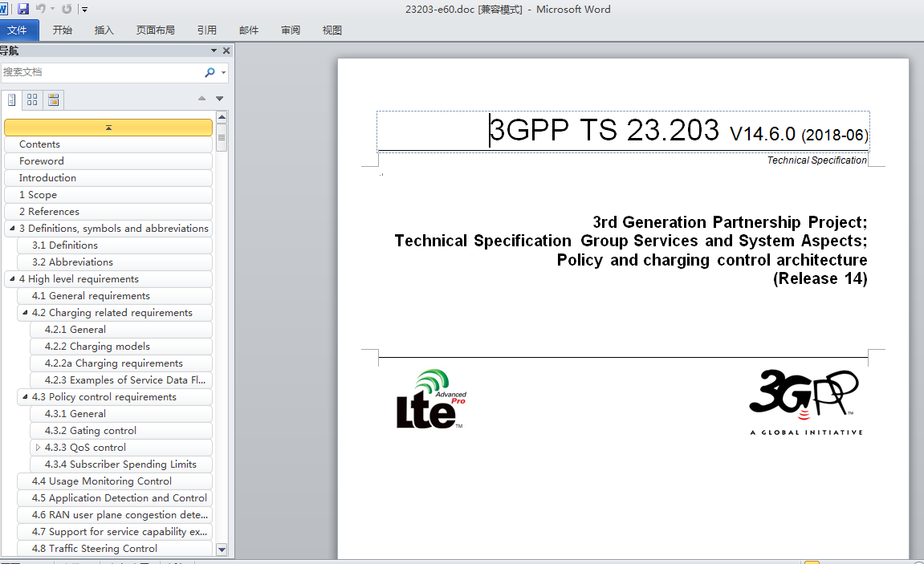Go to the 1 Scope heading
The height and width of the screenshot is (564, 924).
pyautogui.click(x=108, y=195)
